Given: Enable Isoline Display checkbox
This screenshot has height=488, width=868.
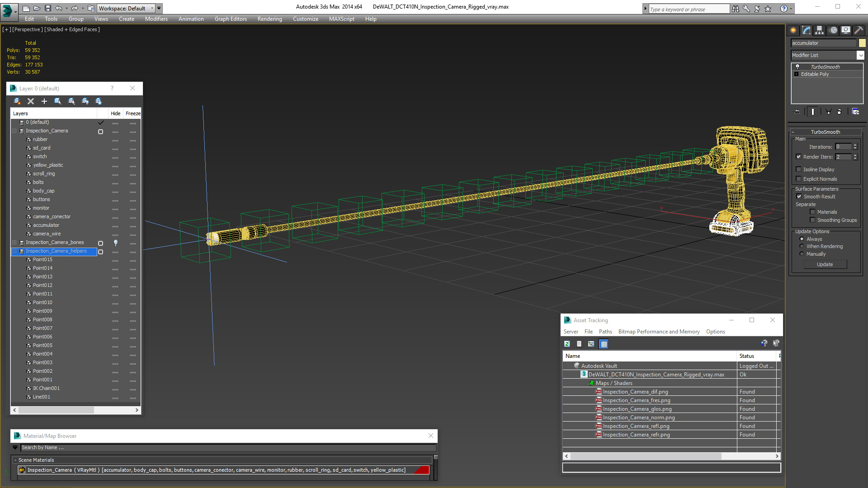Looking at the screenshot, I should click(x=799, y=169).
